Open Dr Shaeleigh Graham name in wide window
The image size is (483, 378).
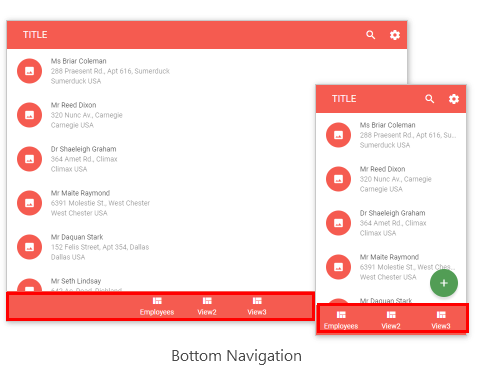84,149
